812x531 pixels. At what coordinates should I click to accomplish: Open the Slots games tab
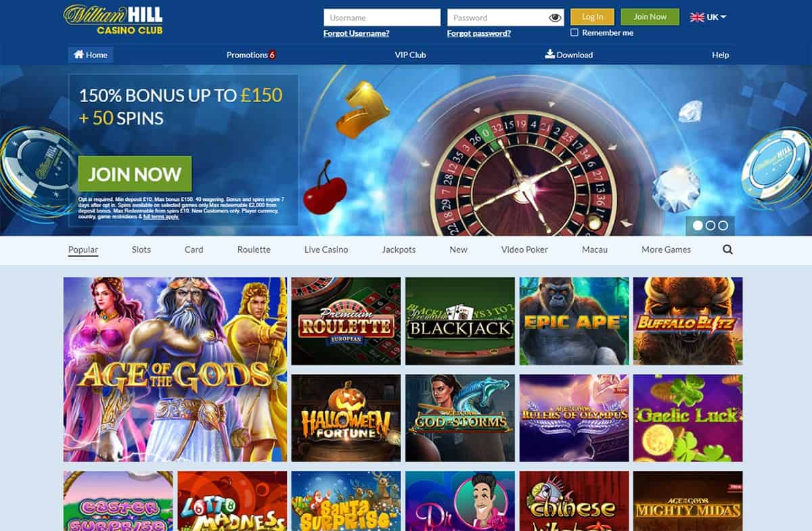[141, 250]
